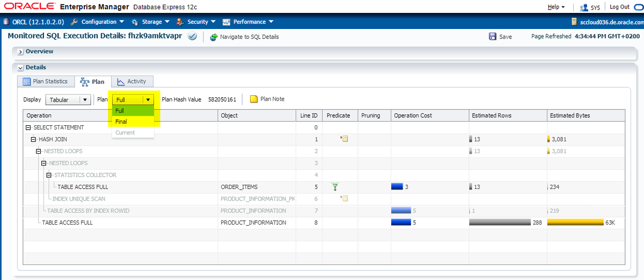Click the Operation Cost column header
Screen dimensions: 644x280
pos(429,116)
